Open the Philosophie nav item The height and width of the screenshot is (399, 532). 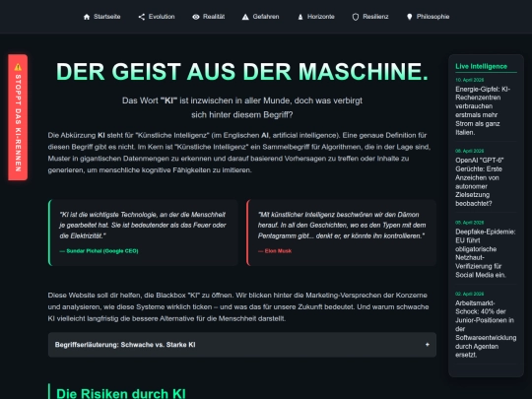click(428, 17)
